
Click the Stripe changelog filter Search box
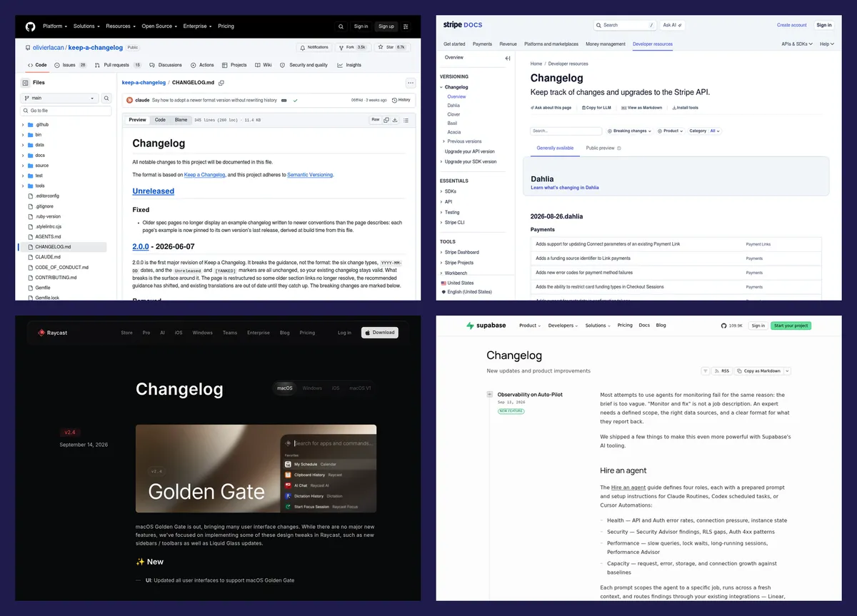tap(566, 131)
